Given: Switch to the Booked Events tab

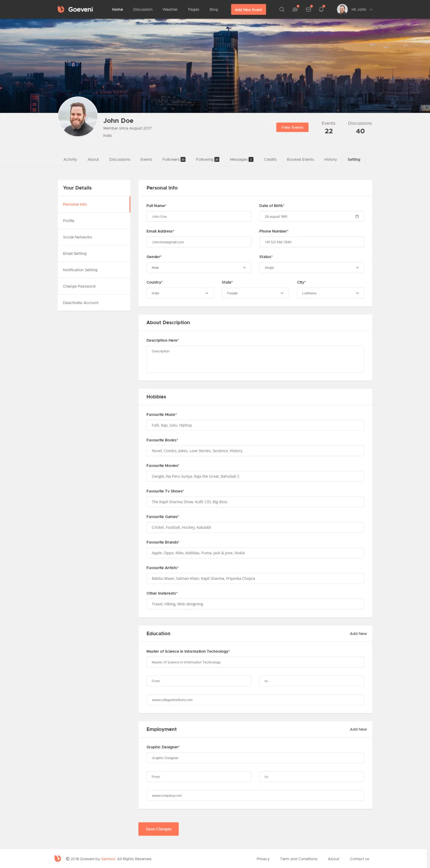Looking at the screenshot, I should point(300,160).
